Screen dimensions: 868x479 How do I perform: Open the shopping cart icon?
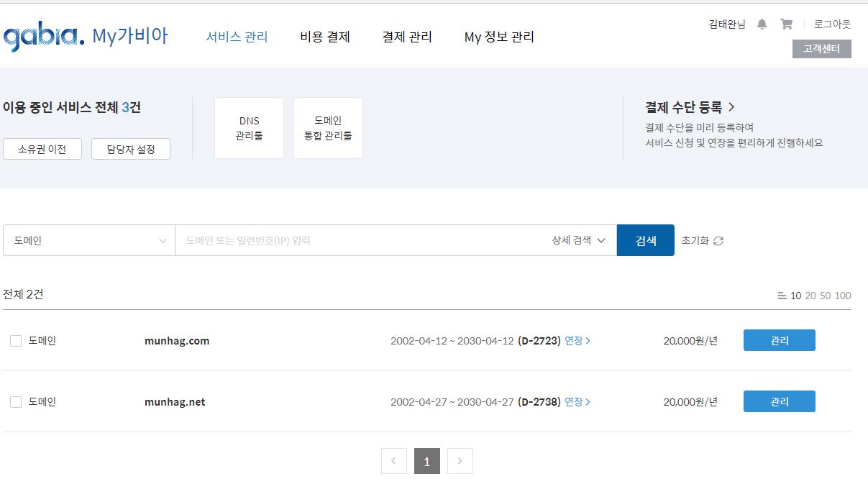point(786,24)
